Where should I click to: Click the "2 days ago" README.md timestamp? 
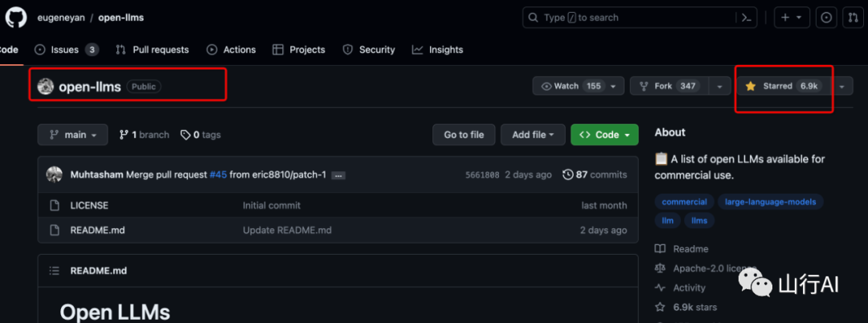pos(604,230)
